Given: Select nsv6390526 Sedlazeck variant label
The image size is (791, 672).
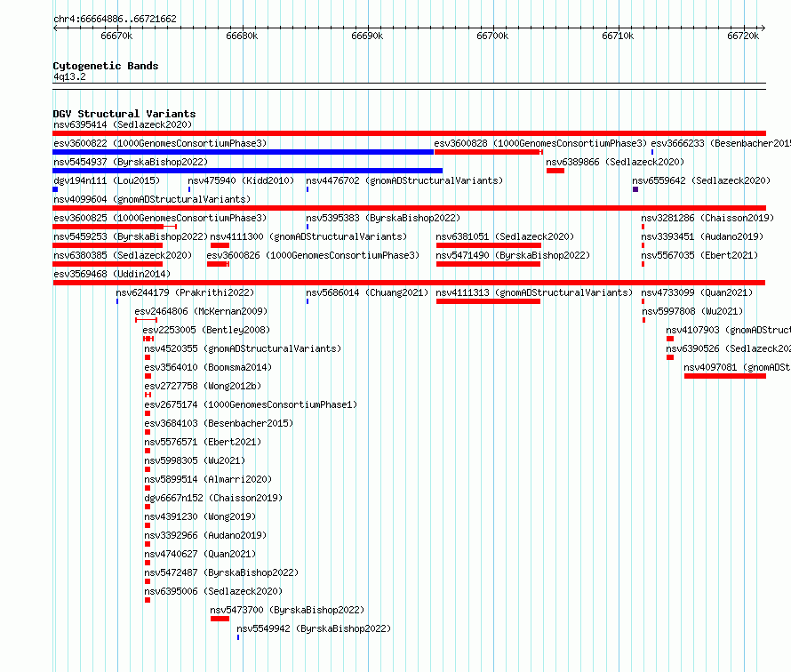Looking at the screenshot, I should click(x=728, y=348).
